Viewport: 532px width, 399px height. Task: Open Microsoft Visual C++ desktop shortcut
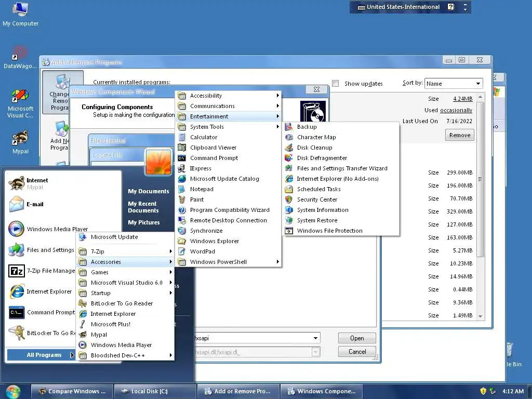click(20, 104)
